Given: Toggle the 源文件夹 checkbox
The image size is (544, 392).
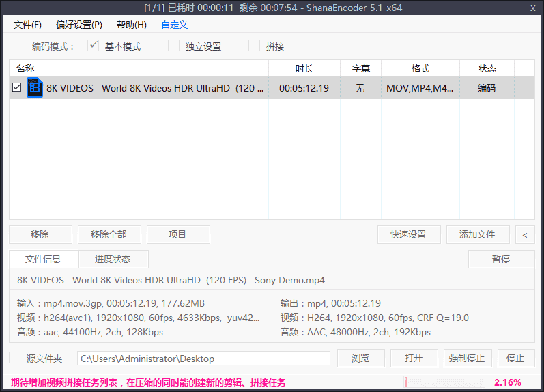Looking at the screenshot, I should tap(14, 358).
